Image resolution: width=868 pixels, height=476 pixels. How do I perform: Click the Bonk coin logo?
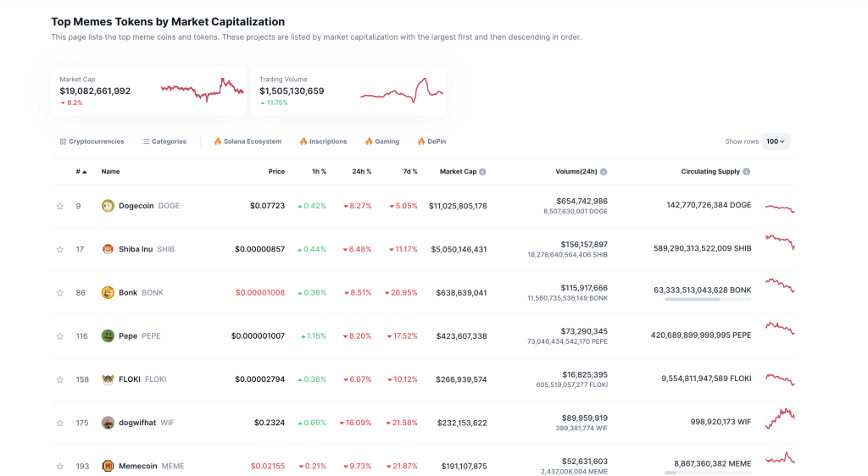tap(108, 292)
